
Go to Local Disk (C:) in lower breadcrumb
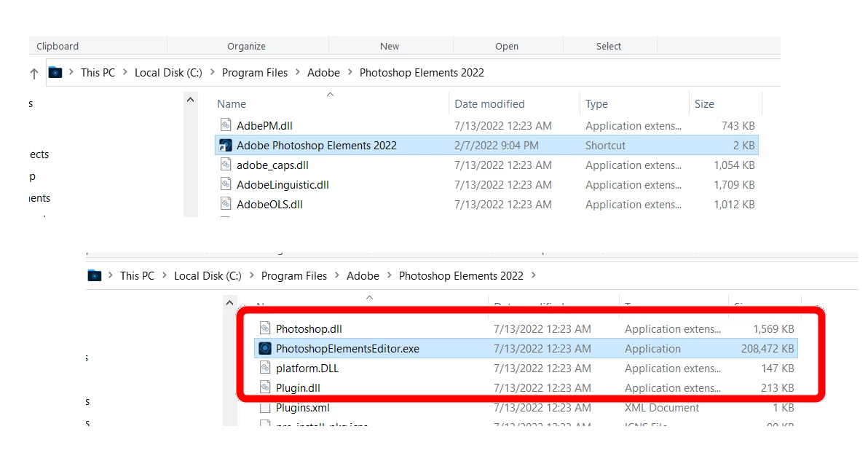click(x=208, y=276)
